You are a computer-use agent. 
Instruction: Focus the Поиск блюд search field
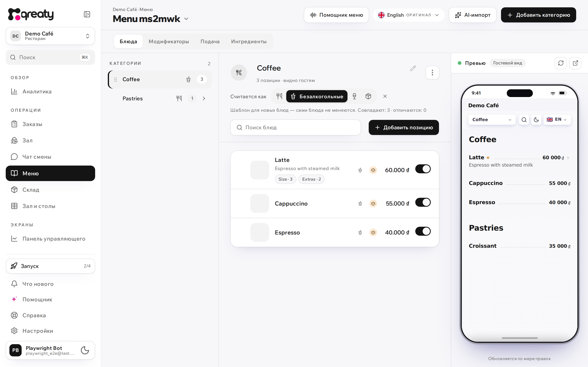click(x=295, y=127)
